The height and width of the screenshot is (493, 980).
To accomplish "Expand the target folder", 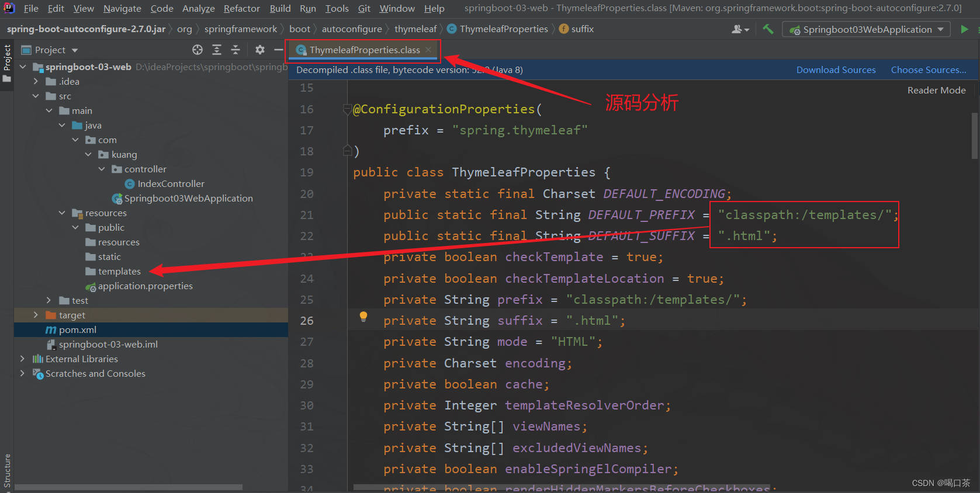I will (36, 315).
